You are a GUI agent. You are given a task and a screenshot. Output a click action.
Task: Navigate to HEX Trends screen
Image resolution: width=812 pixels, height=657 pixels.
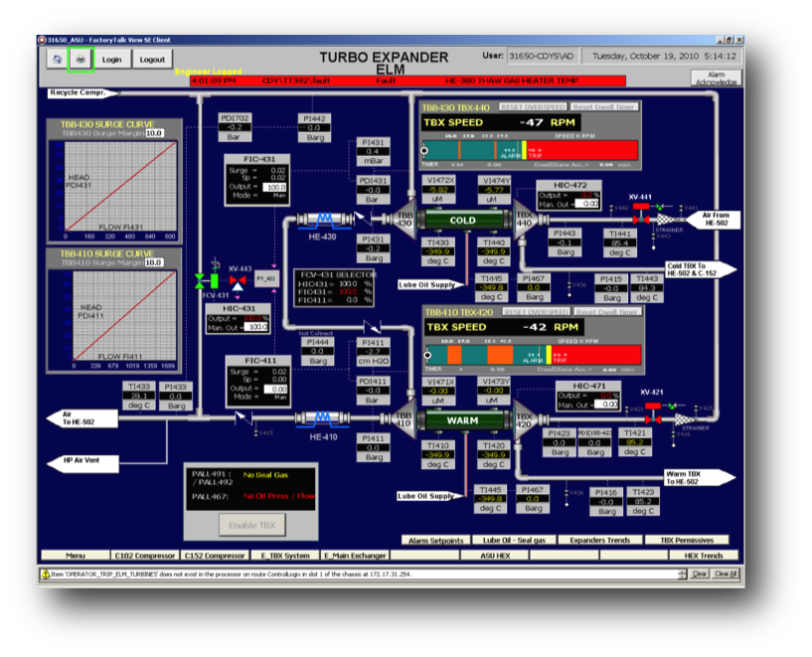coord(704,555)
